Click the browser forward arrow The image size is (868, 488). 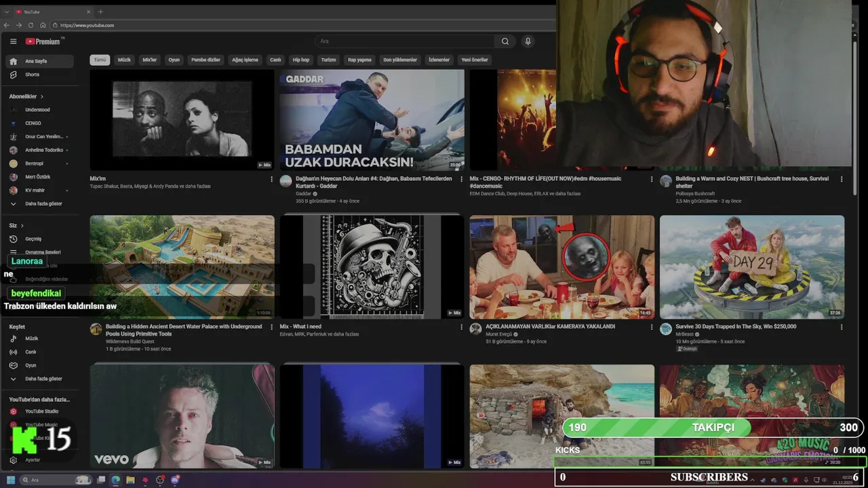19,25
